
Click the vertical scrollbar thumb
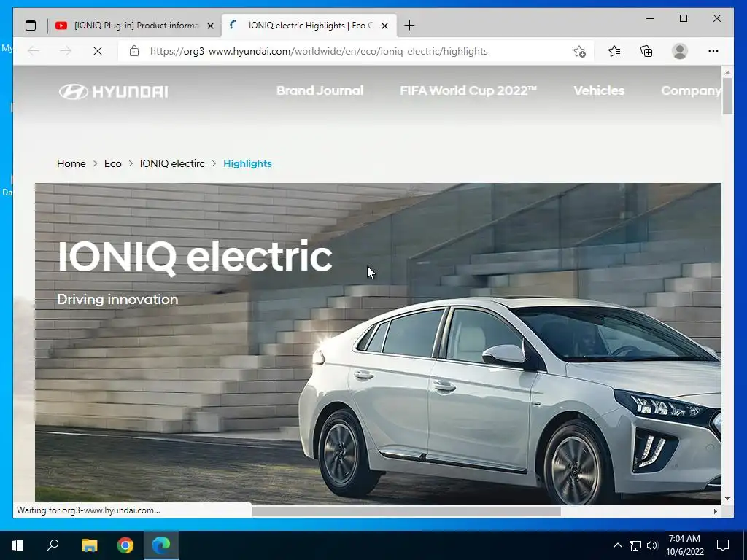coord(727,96)
